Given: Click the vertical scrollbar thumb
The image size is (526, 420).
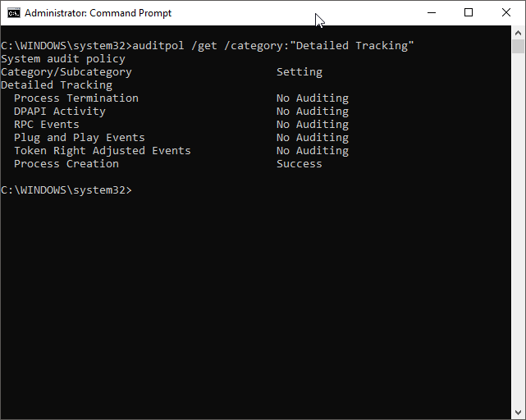Looking at the screenshot, I should (518, 46).
